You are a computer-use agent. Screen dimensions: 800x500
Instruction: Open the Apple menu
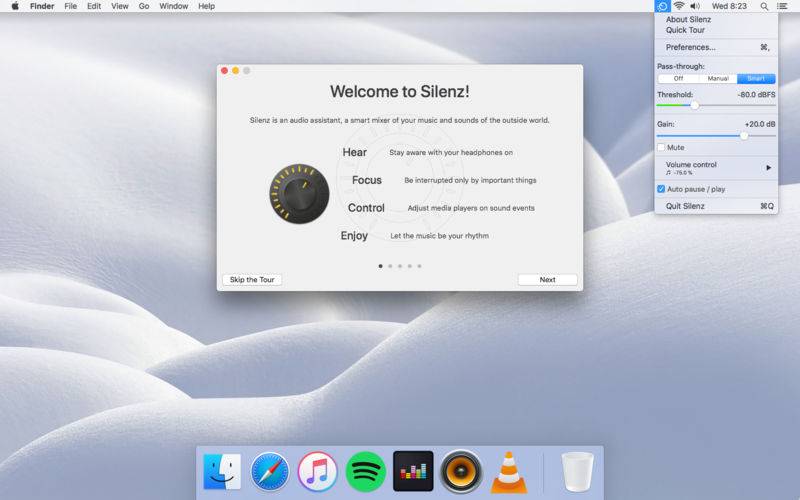coord(14,6)
